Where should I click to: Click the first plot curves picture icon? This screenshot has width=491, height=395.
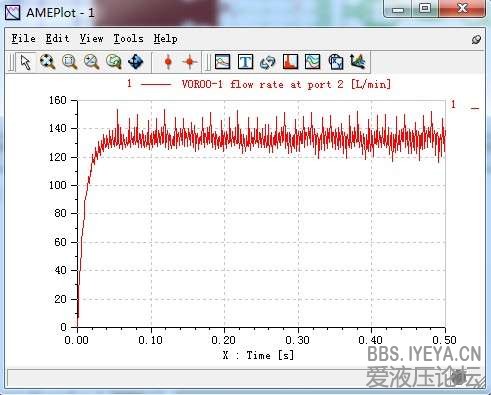[x=223, y=62]
